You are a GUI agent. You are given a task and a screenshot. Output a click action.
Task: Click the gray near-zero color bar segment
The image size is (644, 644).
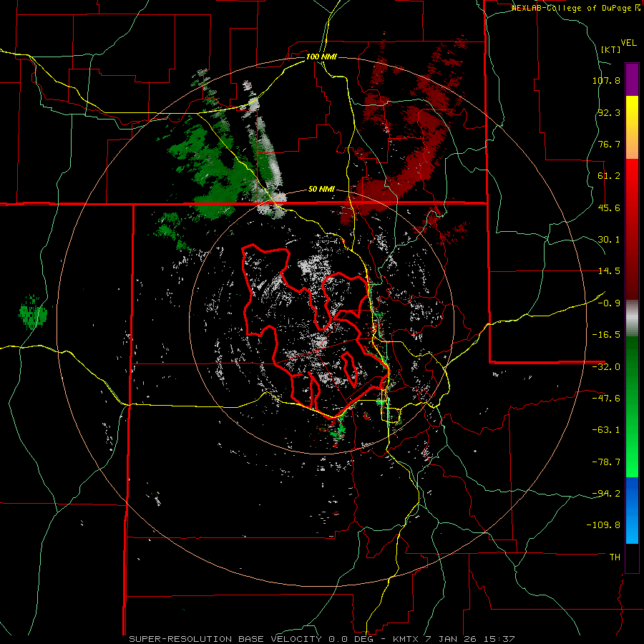[x=632, y=318]
